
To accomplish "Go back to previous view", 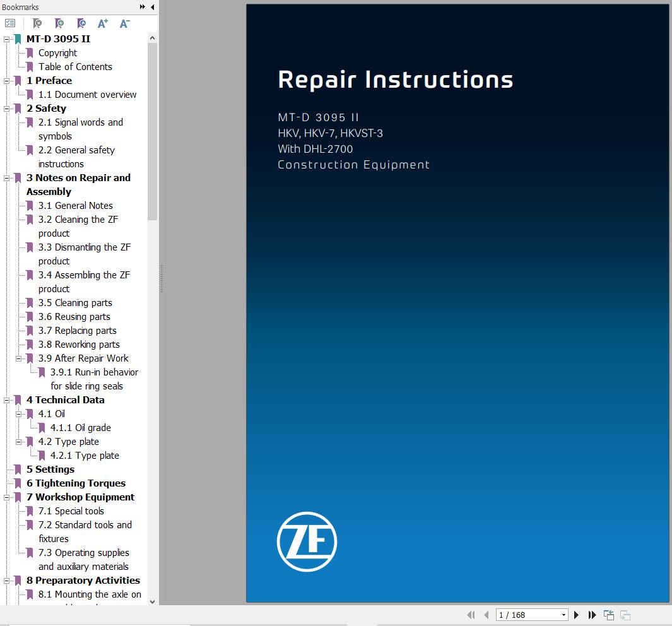I will [608, 615].
